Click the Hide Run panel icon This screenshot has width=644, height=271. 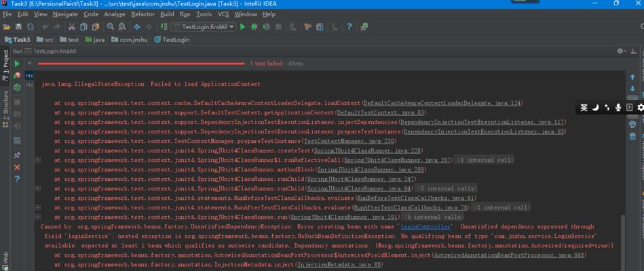634,51
